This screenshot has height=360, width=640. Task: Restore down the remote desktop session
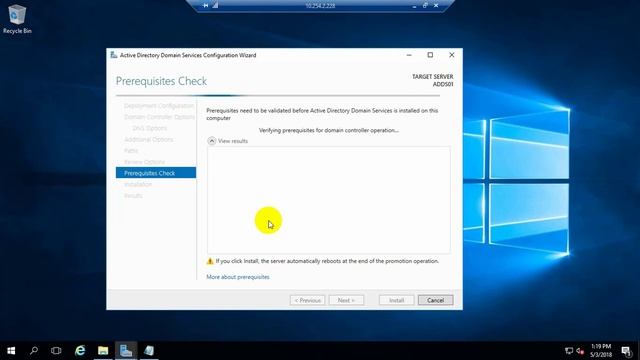click(x=425, y=6)
